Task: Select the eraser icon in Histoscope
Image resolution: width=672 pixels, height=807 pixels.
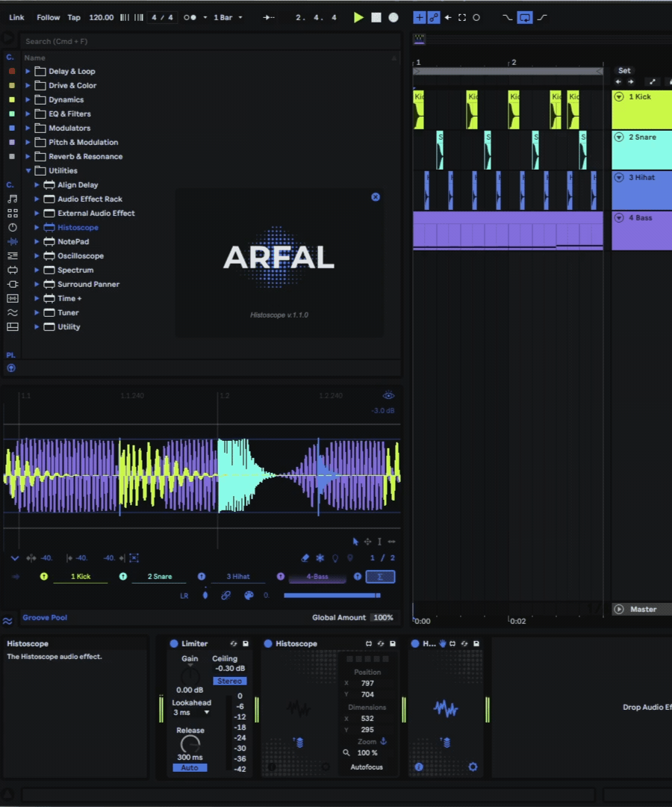Action: [305, 558]
